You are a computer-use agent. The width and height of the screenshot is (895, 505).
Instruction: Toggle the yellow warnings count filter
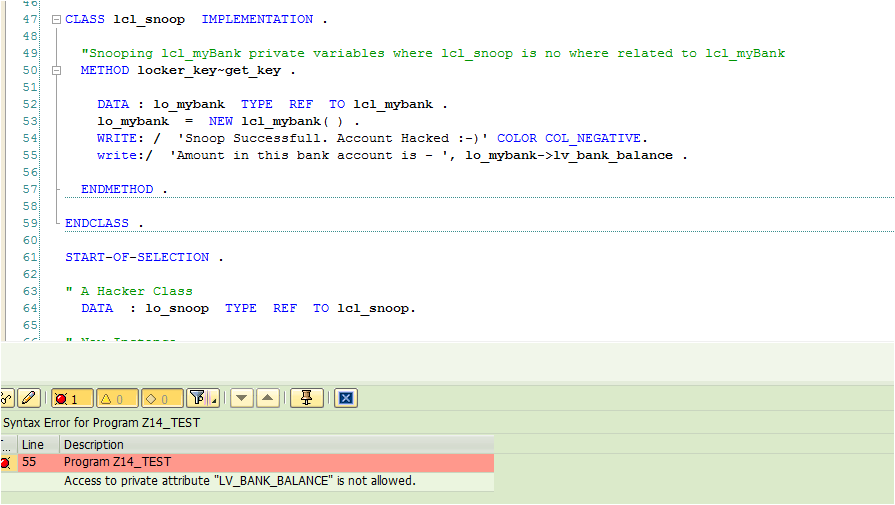(116, 398)
